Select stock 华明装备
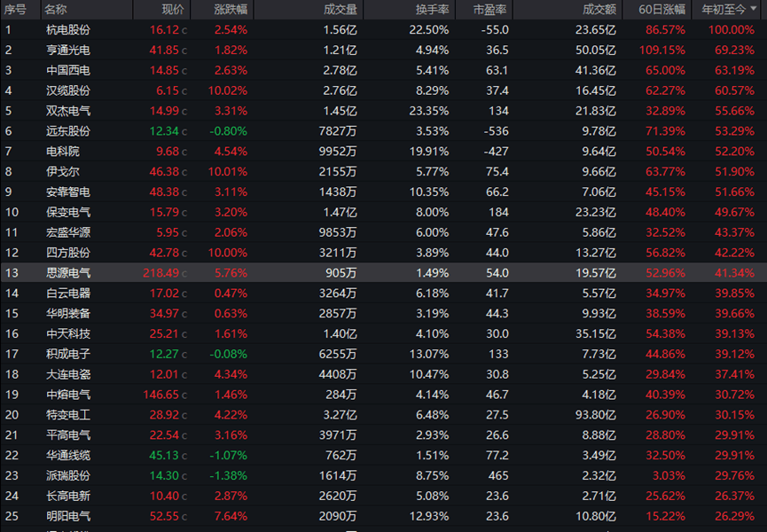Image resolution: width=767 pixels, height=532 pixels. point(68,313)
